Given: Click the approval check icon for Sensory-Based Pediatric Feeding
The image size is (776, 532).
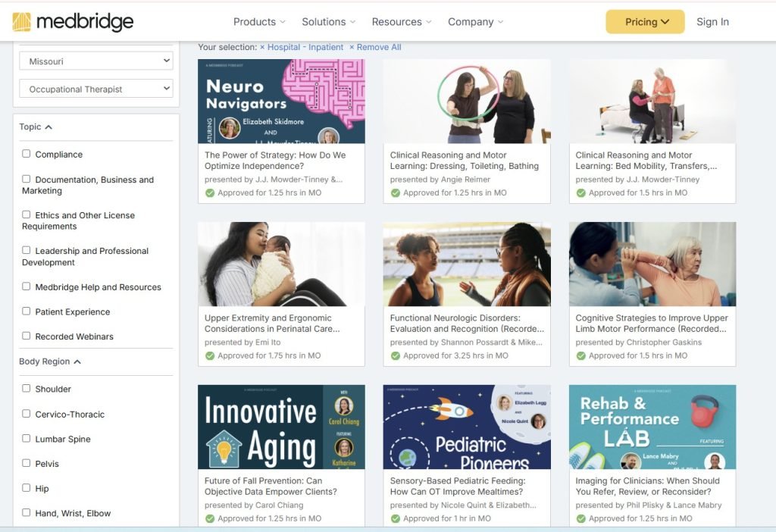Looking at the screenshot, I should [x=396, y=518].
